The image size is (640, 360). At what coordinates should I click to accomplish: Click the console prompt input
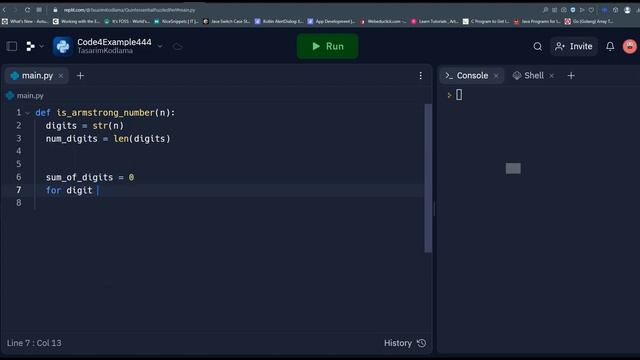coord(459,95)
